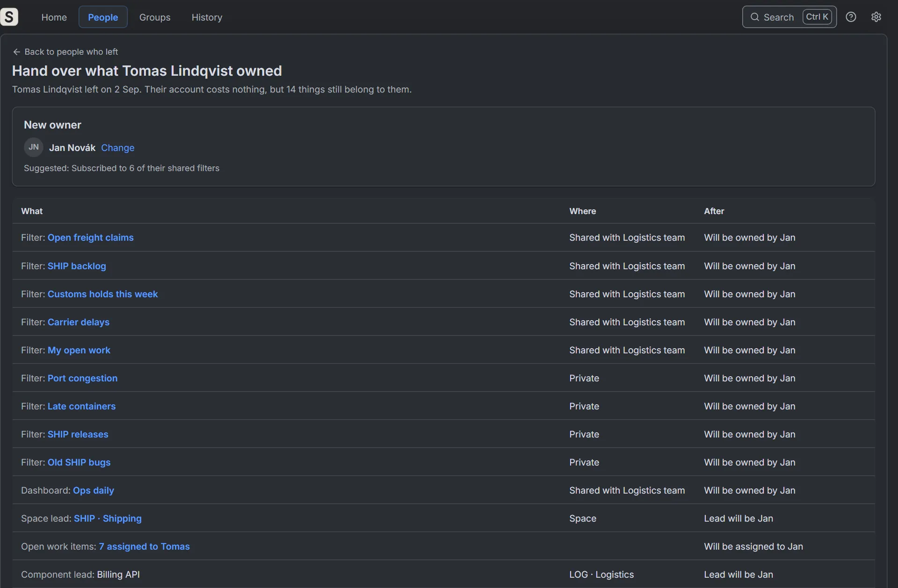The width and height of the screenshot is (898, 588).
Task: Click the S app logo icon
Action: [x=9, y=17]
